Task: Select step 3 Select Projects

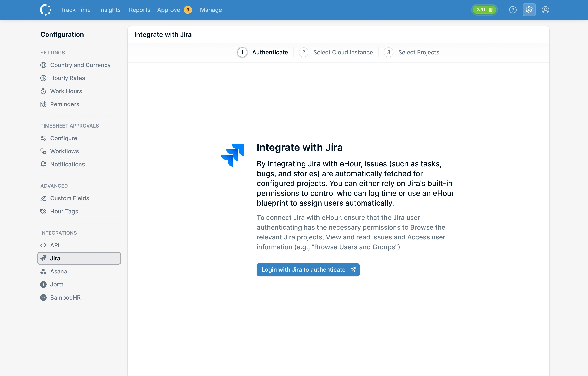Action: click(411, 52)
